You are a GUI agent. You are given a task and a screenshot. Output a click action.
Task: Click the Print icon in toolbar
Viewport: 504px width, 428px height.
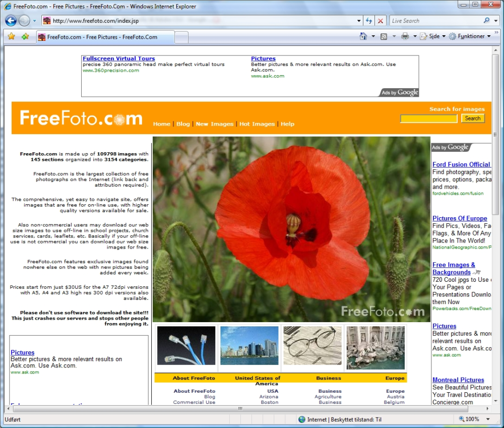[x=405, y=36]
